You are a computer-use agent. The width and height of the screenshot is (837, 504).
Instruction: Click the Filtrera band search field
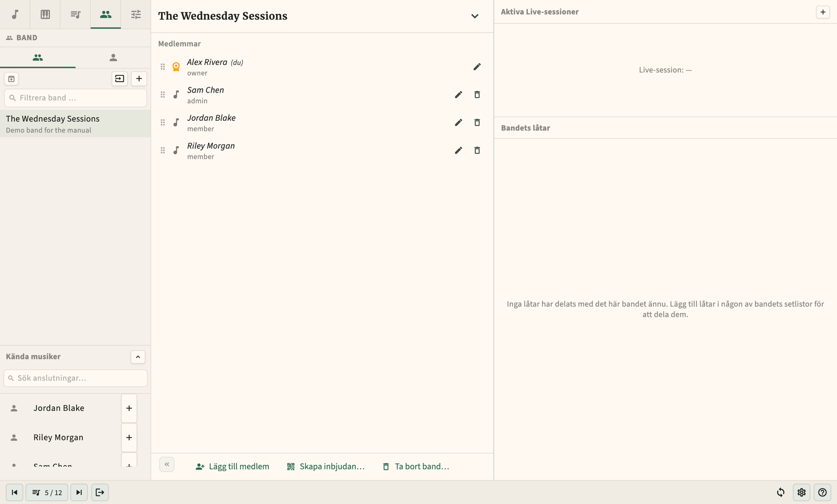click(75, 98)
